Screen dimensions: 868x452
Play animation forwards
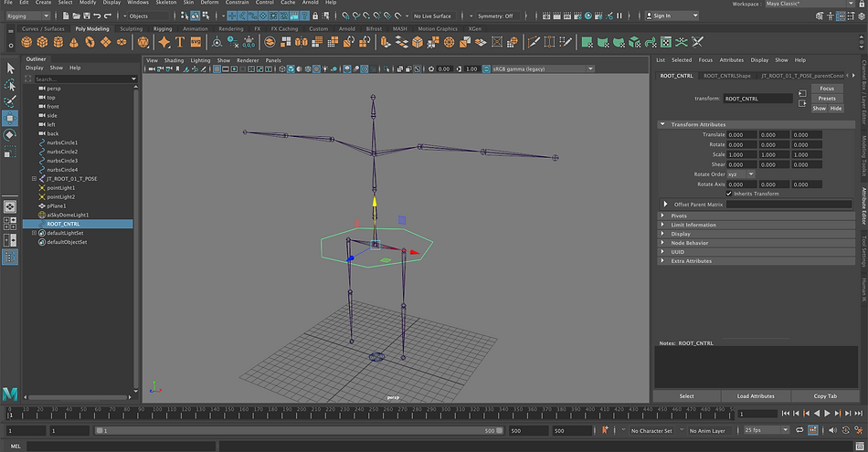pyautogui.click(x=827, y=414)
